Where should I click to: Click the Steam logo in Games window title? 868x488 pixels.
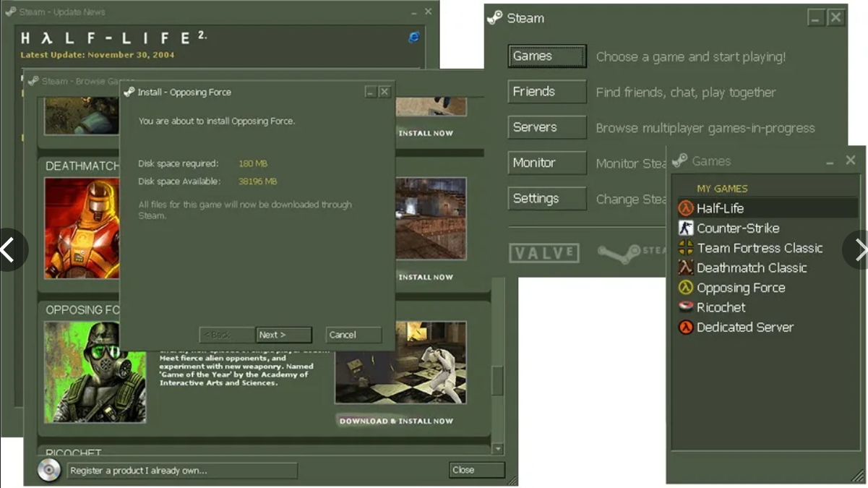(679, 160)
